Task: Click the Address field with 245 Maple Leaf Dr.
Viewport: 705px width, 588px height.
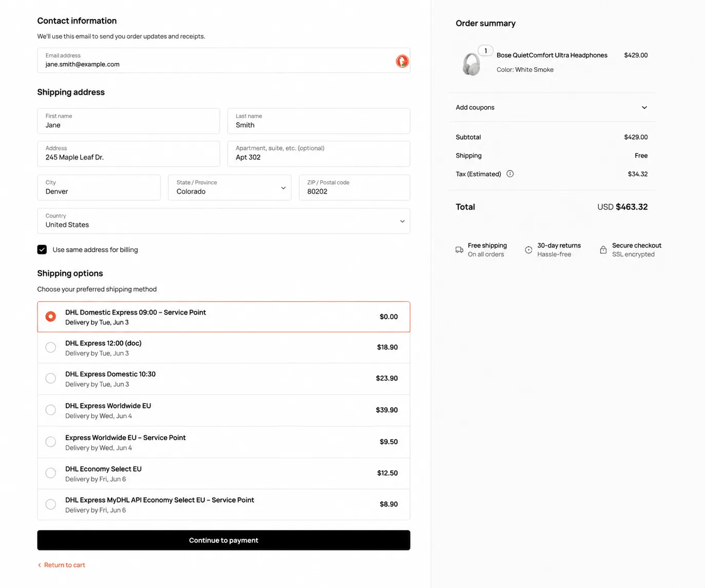Action: point(128,154)
